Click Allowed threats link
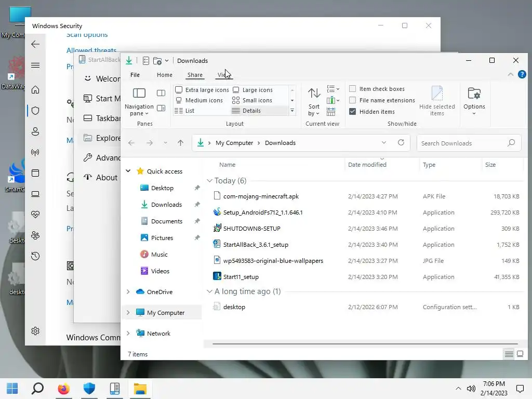Screen dimensions: 532x399 coord(91,50)
